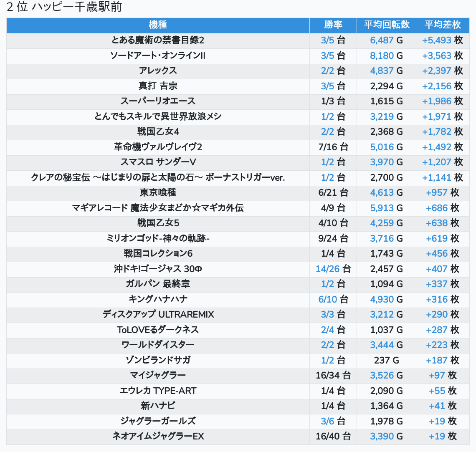Select the 新ハナビ machine name
The height and width of the screenshot is (452, 476).
click(x=158, y=406)
